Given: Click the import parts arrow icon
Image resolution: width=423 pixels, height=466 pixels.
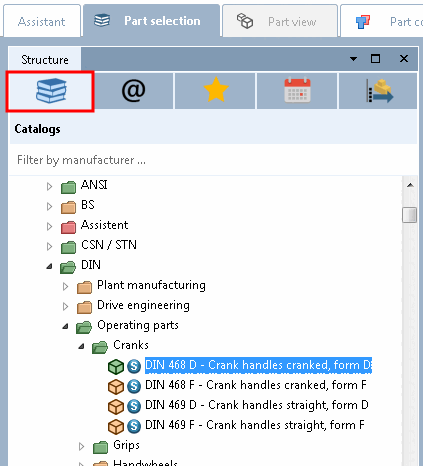Looking at the screenshot, I should (379, 91).
